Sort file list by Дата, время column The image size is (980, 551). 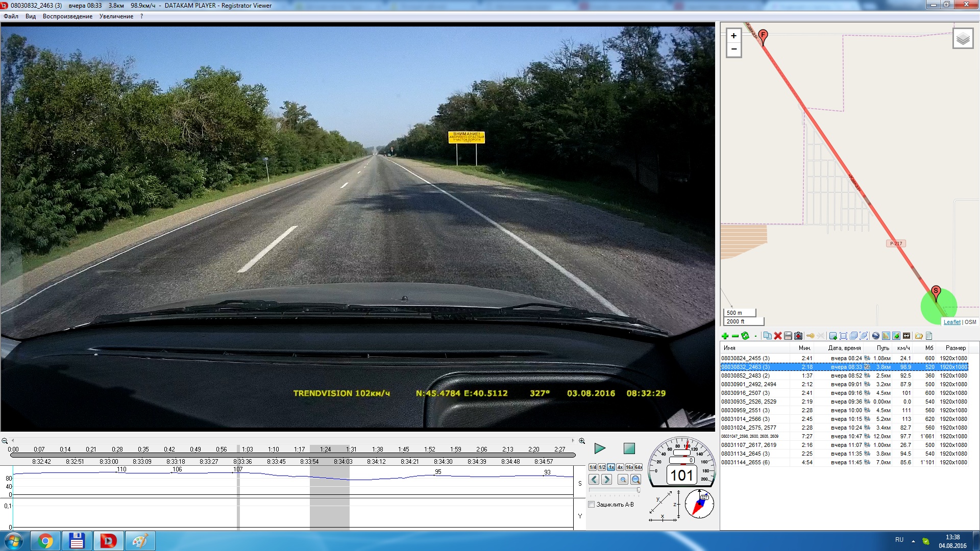844,348
